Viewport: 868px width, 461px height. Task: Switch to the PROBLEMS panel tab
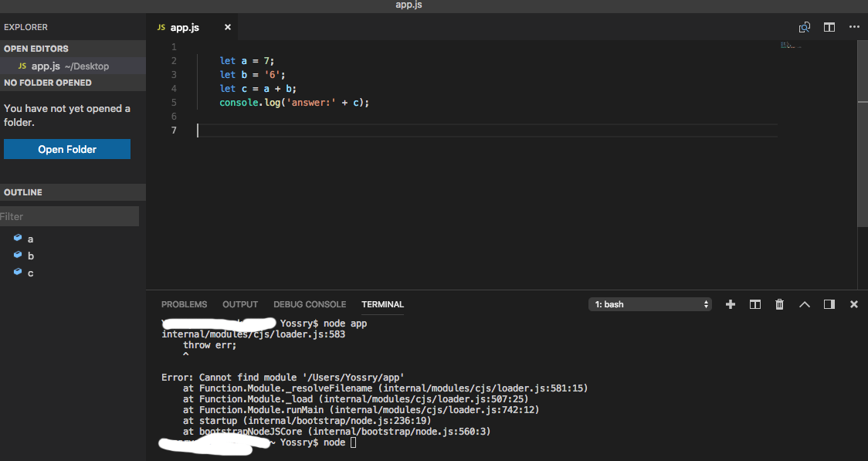pos(185,304)
